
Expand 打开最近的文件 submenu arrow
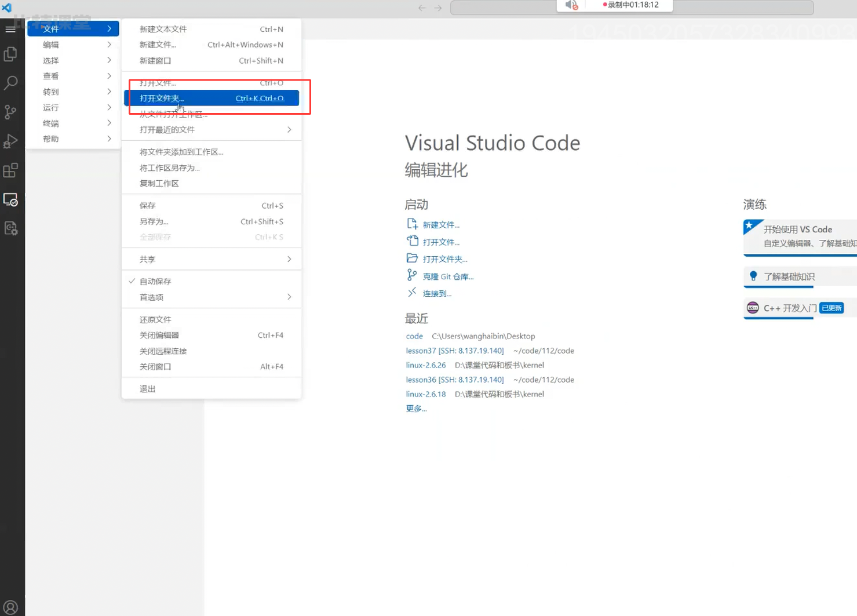[289, 130]
